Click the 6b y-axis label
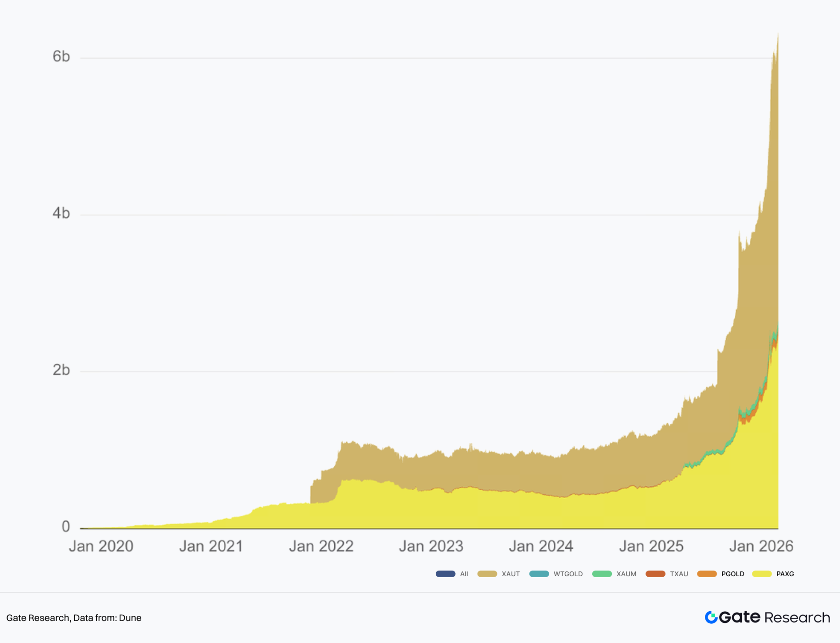Screen dimensions: 840x643 pos(61,56)
